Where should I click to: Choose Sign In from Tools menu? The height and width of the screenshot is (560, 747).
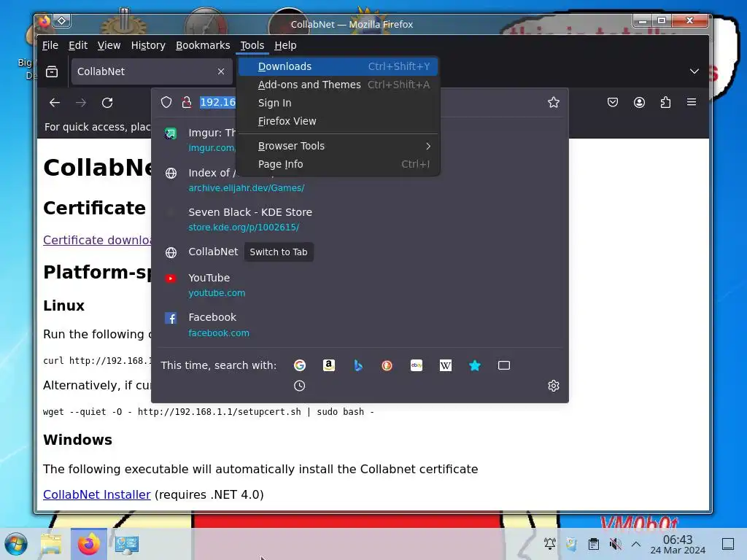tap(338, 103)
